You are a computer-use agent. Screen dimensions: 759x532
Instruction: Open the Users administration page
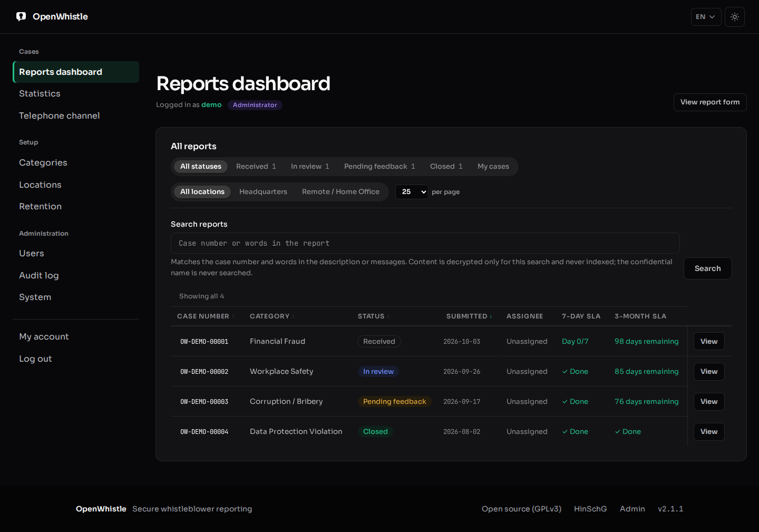(x=76, y=254)
